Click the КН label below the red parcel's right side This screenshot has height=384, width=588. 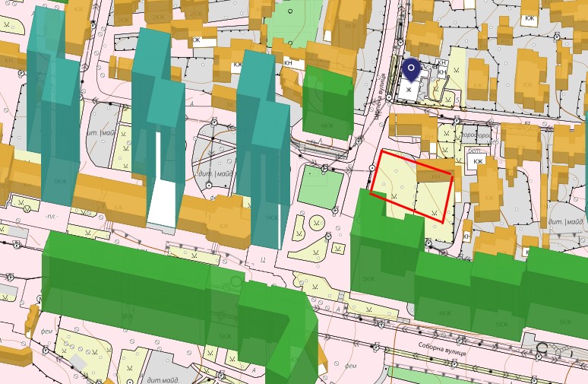click(466, 236)
